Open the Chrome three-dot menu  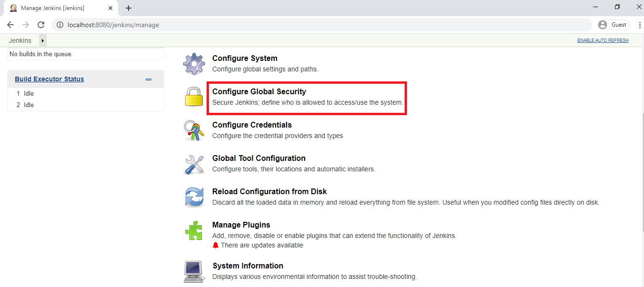[x=640, y=25]
